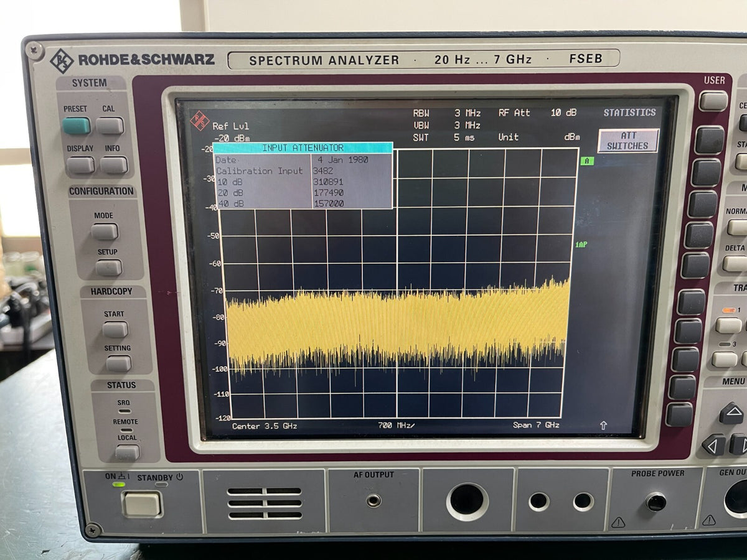Push the USER key above softkeys
The width and height of the screenshot is (747, 560).
click(713, 101)
